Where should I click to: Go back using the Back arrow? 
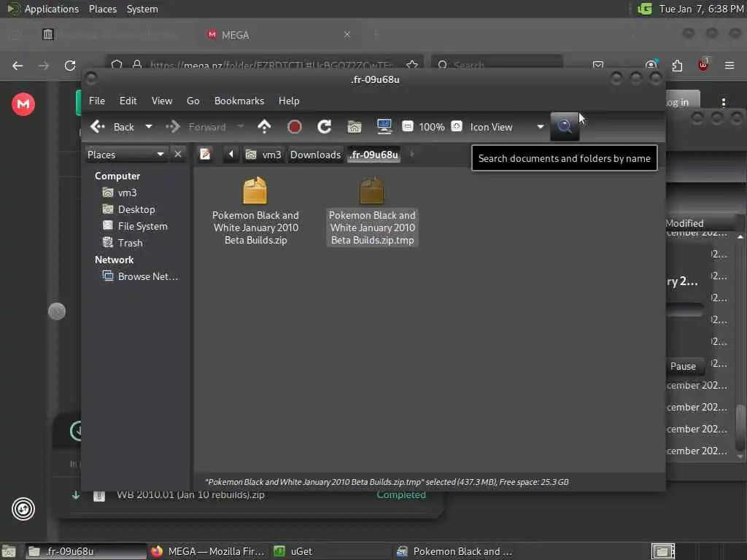point(112,127)
